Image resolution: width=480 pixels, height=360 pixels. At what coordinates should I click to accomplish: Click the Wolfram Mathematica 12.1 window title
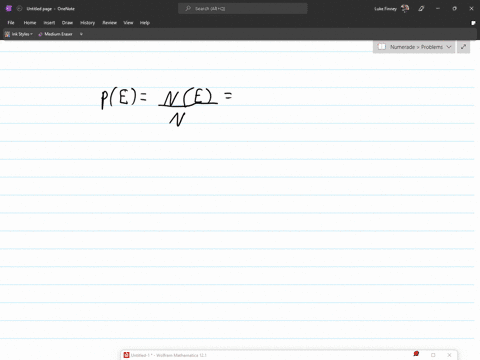pyautogui.click(x=168, y=355)
